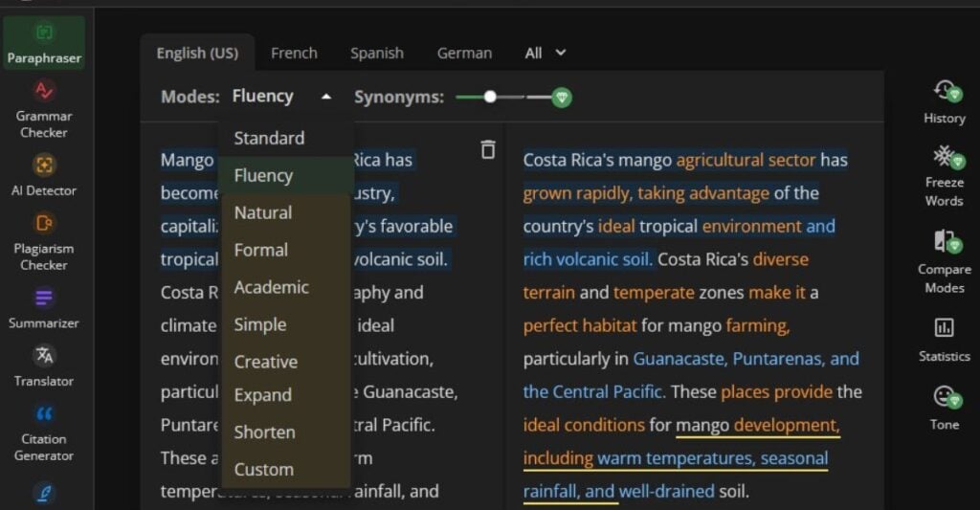
Task: Delete input text with trash icon
Action: (x=488, y=149)
